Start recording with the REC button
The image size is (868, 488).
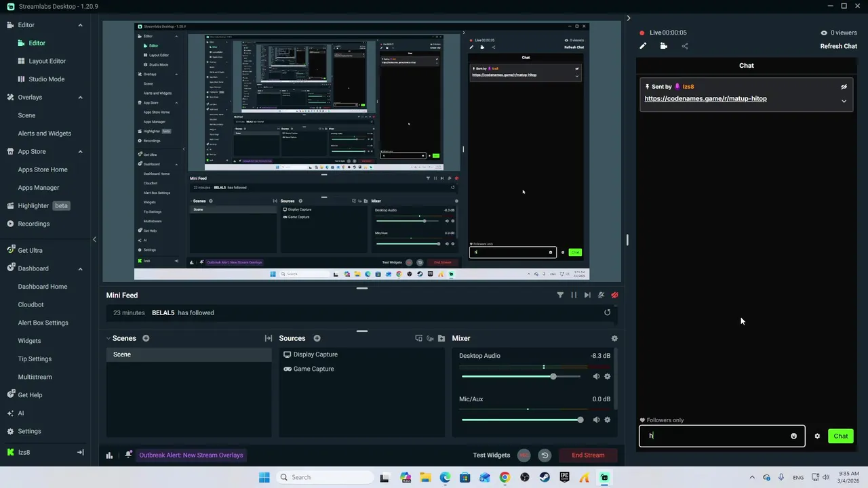[524, 455]
